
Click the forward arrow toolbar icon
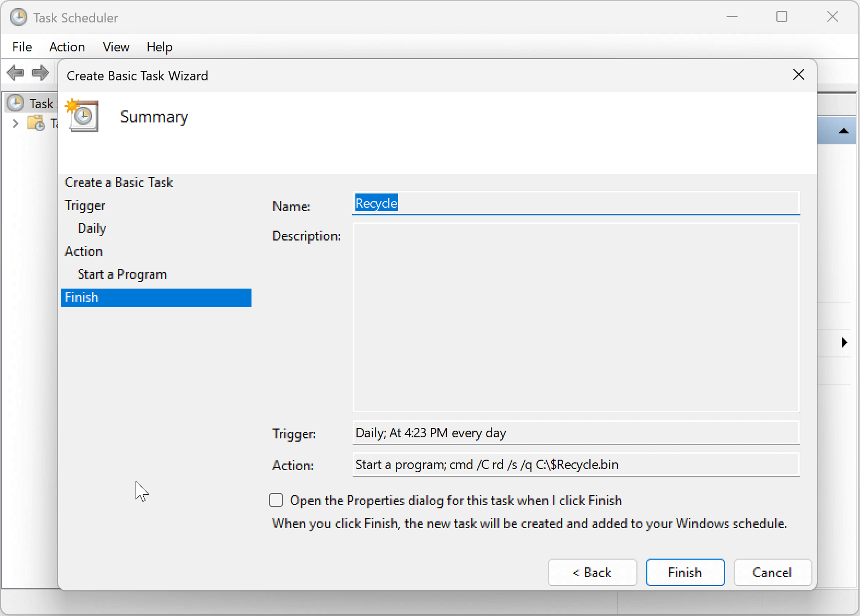(x=40, y=72)
